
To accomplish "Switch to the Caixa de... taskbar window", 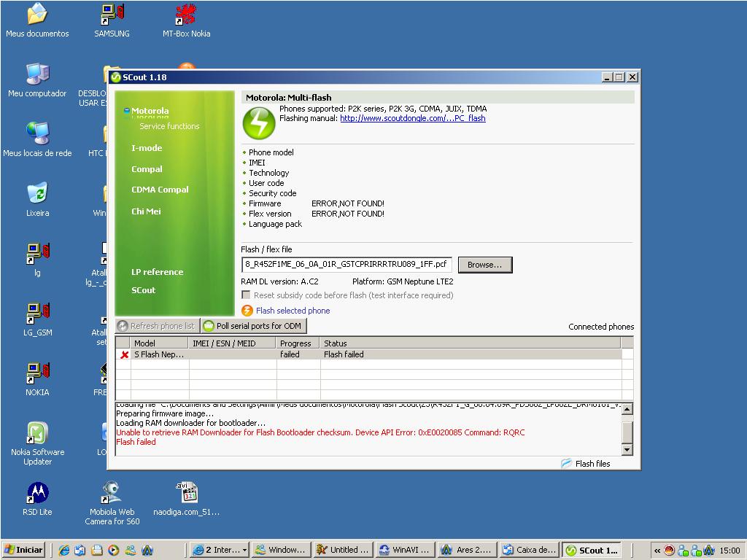I will (530, 550).
